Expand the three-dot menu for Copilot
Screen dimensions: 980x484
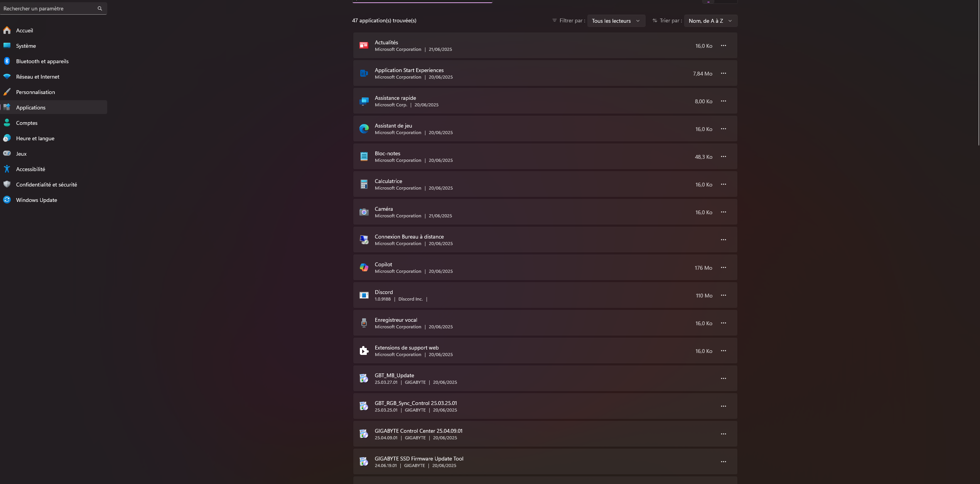coord(723,267)
